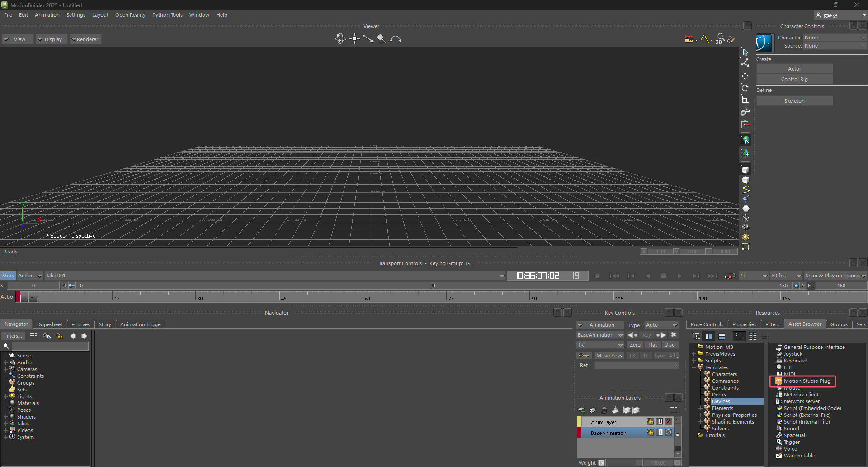This screenshot has width=868, height=467.
Task: Open the Python Tools menu
Action: (x=167, y=15)
